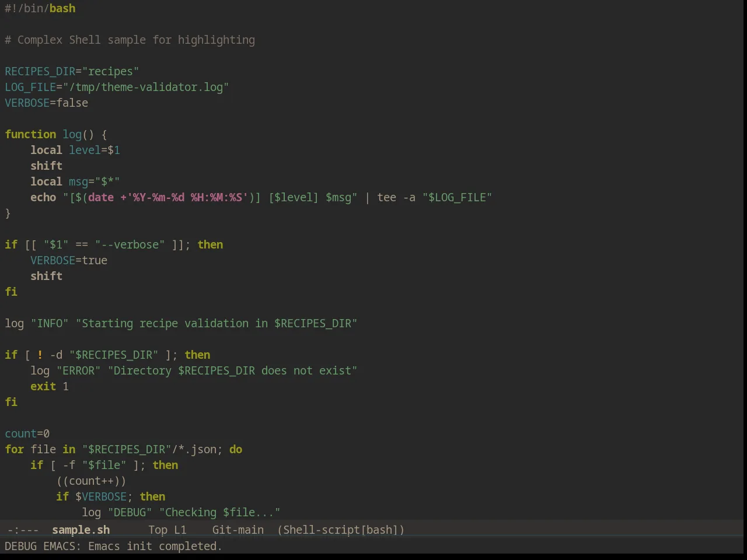
Task: Click the date command in echo line
Action: 101,197
